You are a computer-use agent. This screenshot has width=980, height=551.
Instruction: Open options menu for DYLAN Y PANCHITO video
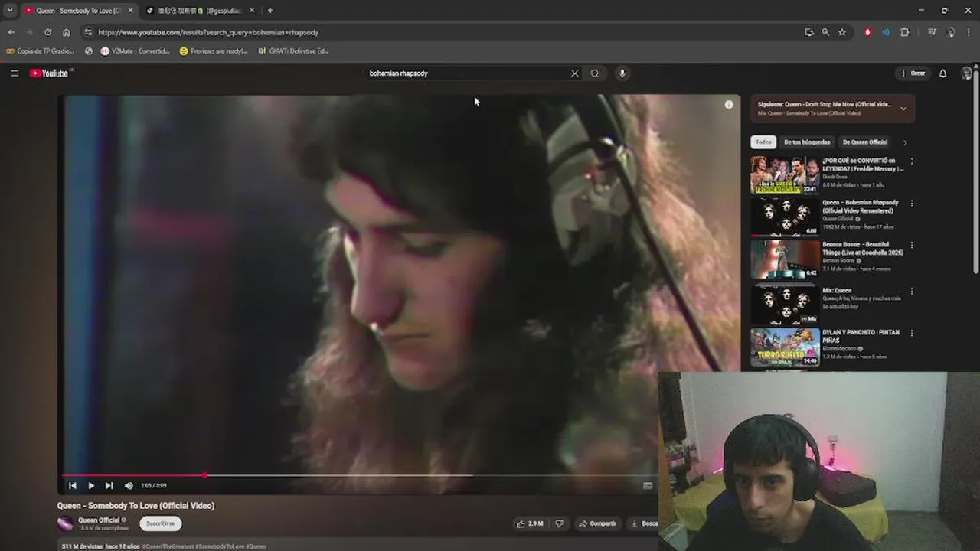[x=911, y=333]
